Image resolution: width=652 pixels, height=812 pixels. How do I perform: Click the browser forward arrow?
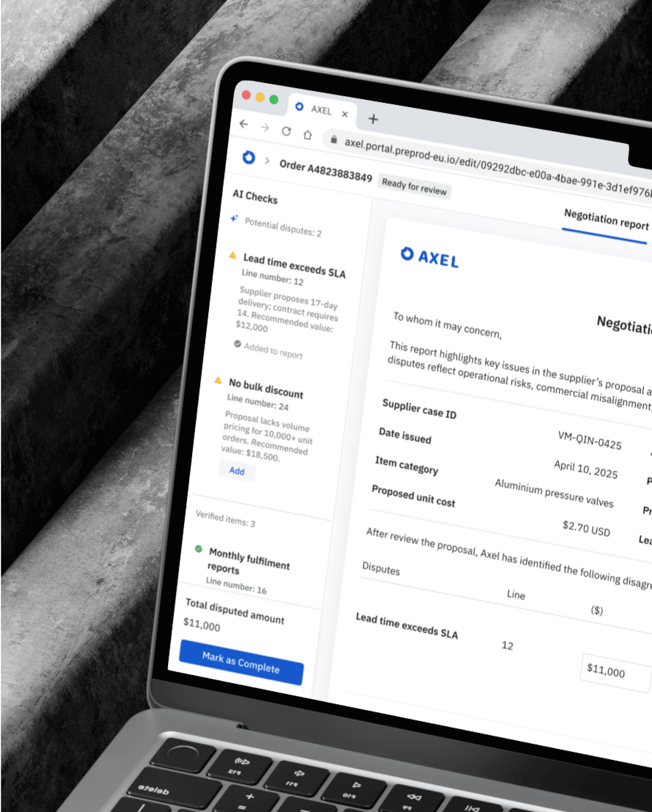click(x=265, y=128)
